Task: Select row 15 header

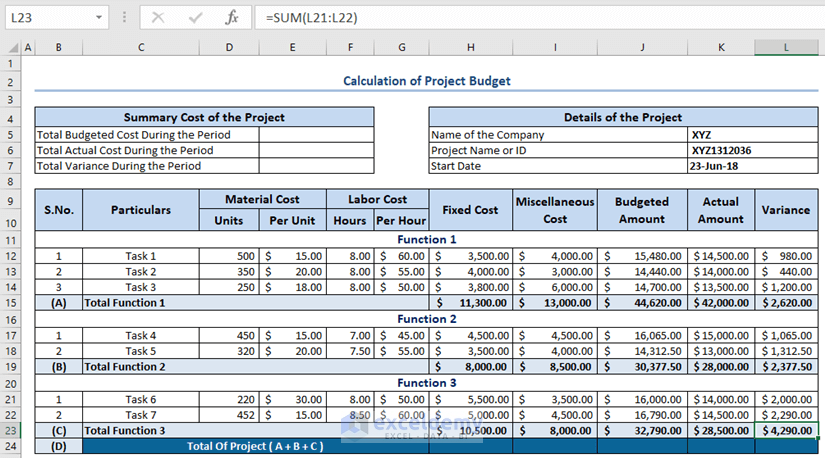Action: point(11,303)
